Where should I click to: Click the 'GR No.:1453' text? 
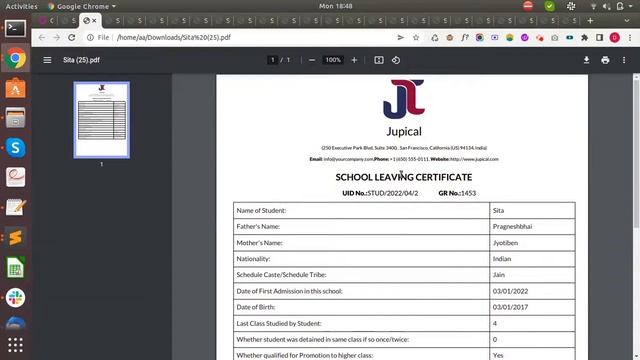pos(457,193)
